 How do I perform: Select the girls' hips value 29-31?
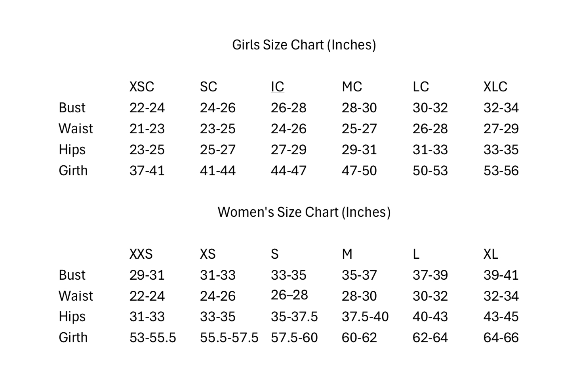click(359, 150)
